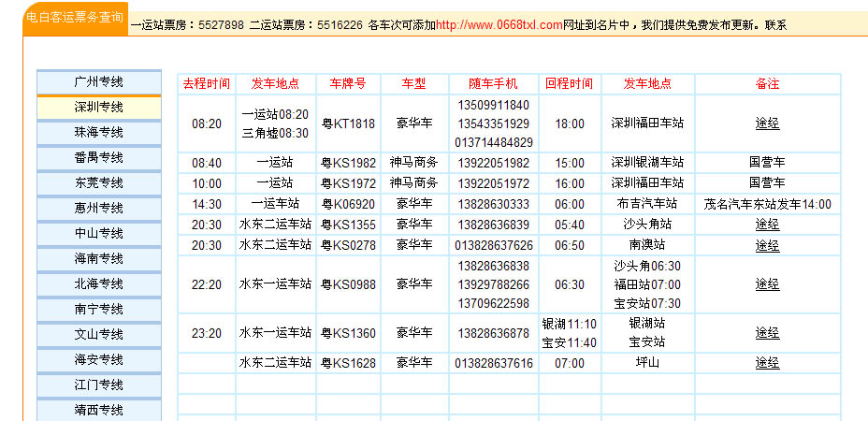
Task: View the 南宁专线 route
Action: pyautogui.click(x=99, y=310)
